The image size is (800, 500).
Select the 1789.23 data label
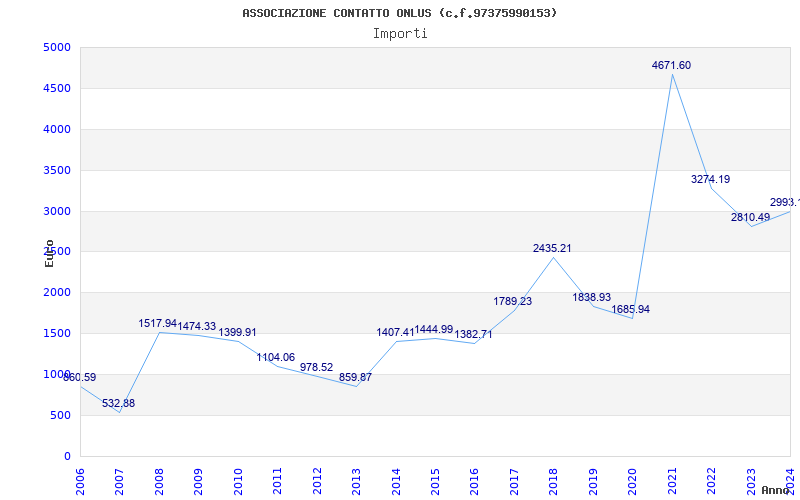tap(513, 302)
